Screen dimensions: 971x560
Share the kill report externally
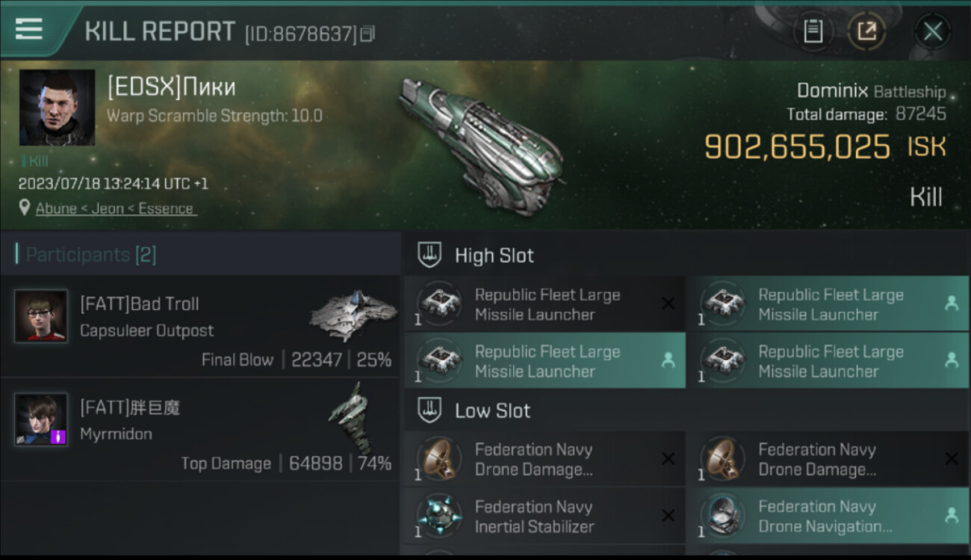866,31
